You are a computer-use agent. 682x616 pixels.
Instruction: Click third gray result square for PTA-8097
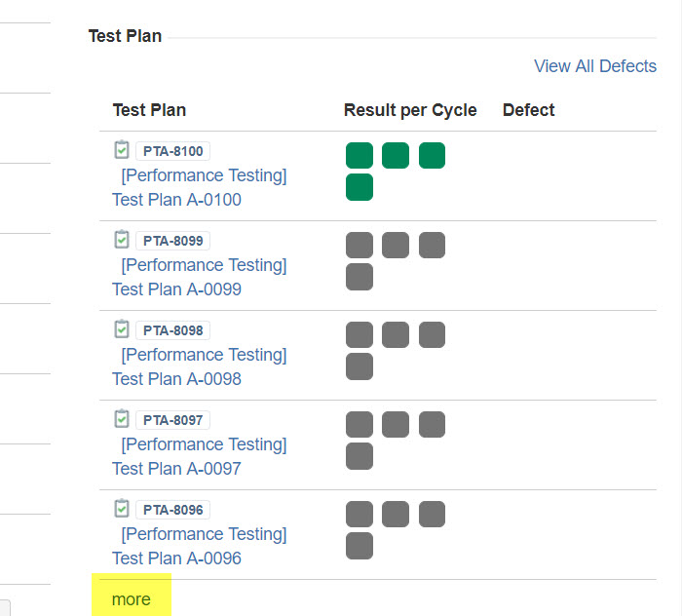coord(432,425)
